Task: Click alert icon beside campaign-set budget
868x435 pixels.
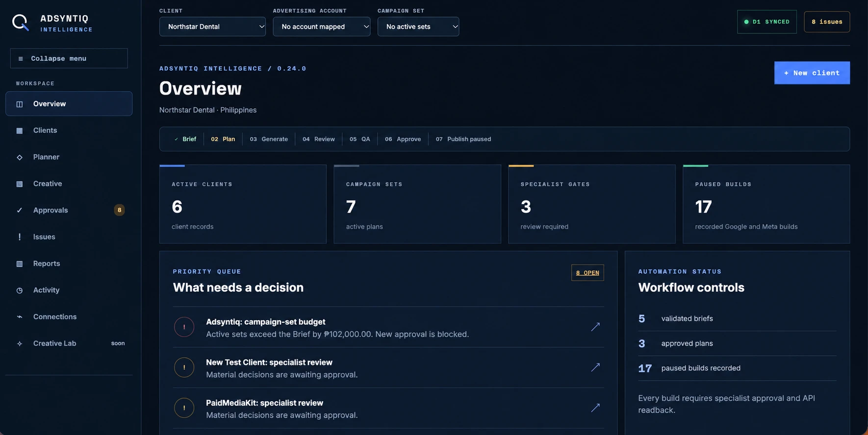Action: [184, 327]
